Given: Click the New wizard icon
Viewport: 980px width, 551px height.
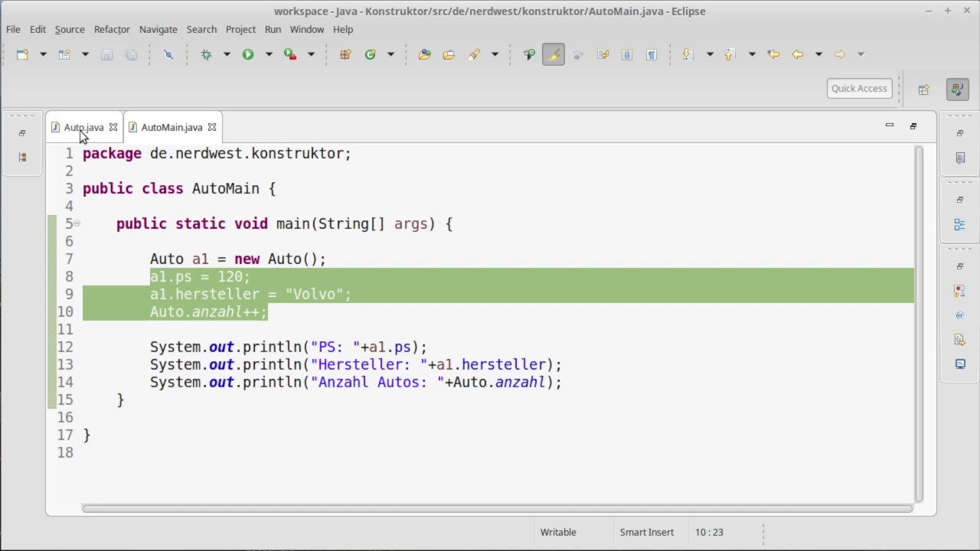Looking at the screenshot, I should [x=22, y=54].
